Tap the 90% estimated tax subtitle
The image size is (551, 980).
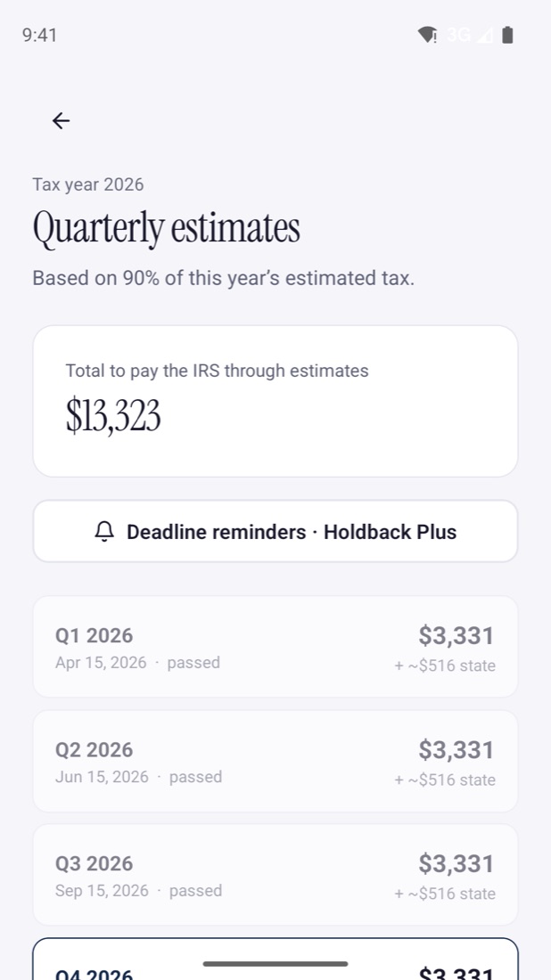[x=223, y=278]
